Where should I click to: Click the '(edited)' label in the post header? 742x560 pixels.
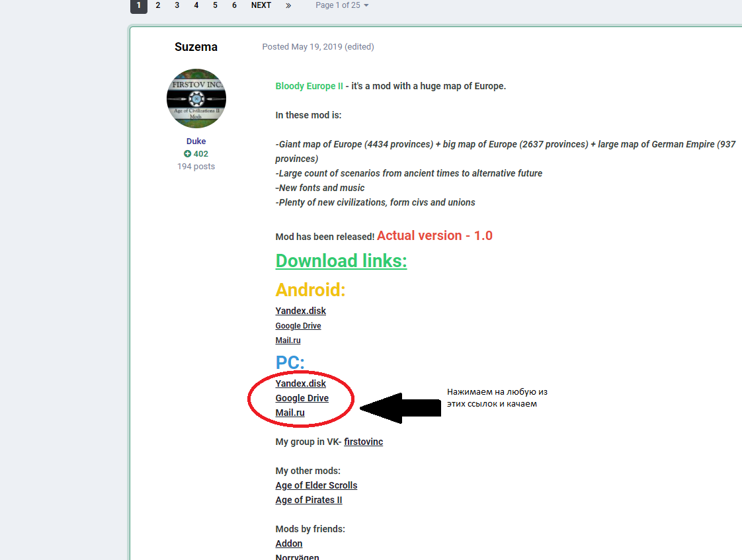point(359,46)
